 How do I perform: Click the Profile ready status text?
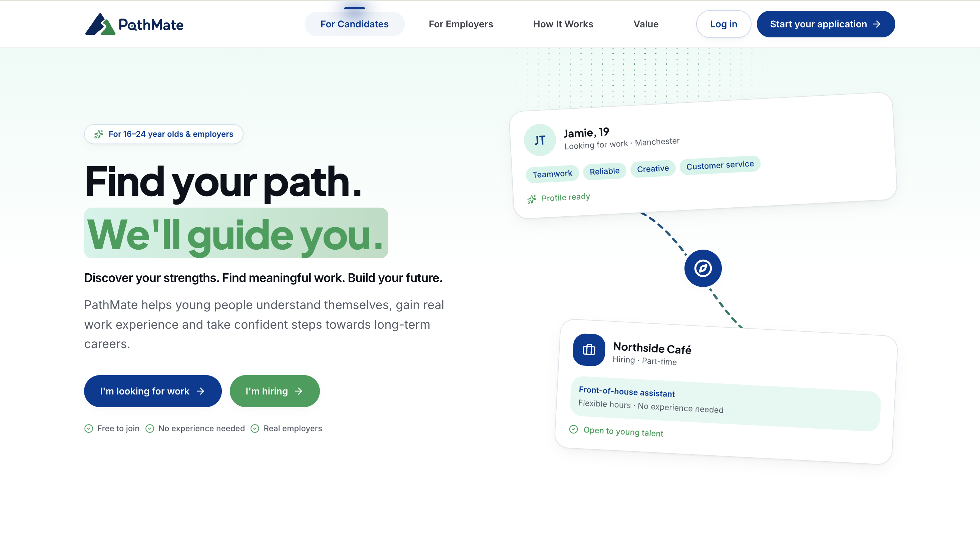pos(566,197)
